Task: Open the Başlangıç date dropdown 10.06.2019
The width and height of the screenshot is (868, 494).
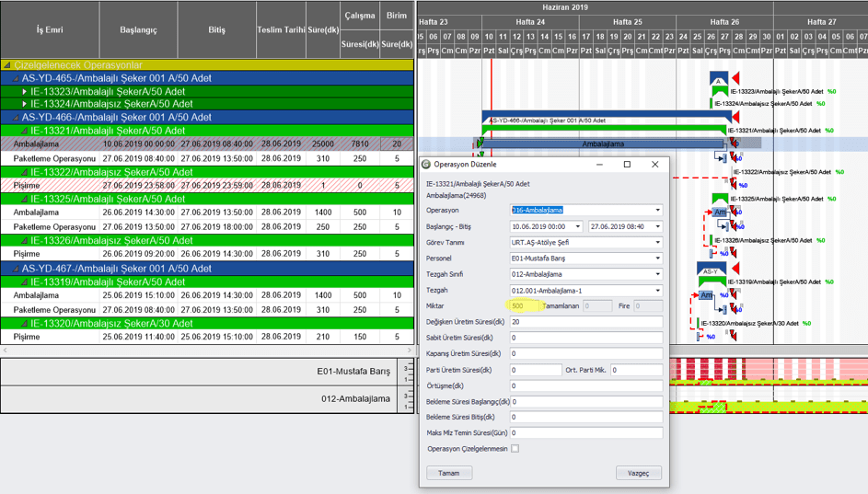Action: [x=577, y=226]
